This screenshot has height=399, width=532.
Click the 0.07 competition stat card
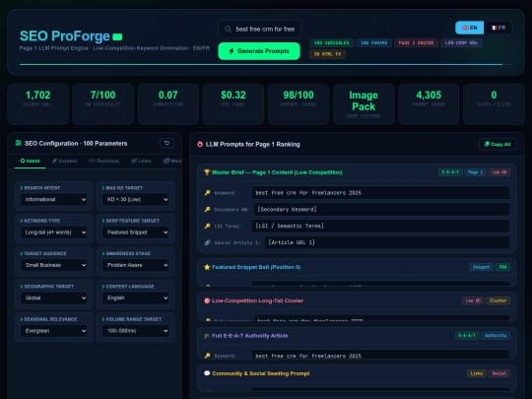[168, 104]
